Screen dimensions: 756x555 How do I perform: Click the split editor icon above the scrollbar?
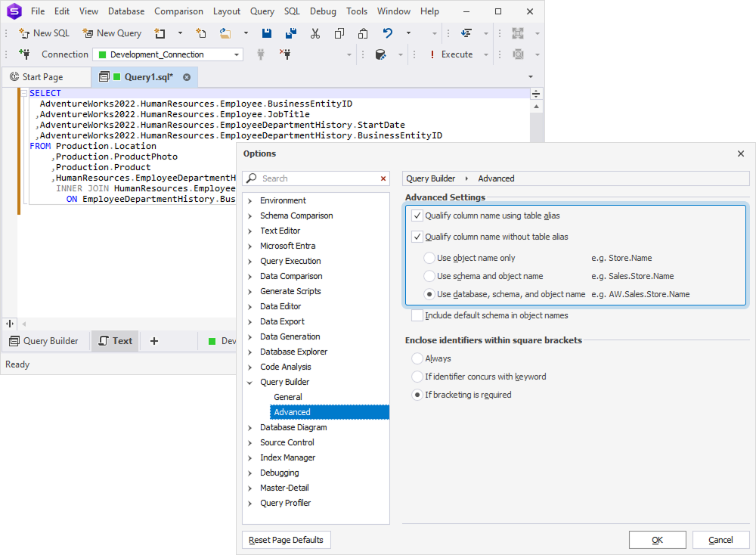click(536, 94)
